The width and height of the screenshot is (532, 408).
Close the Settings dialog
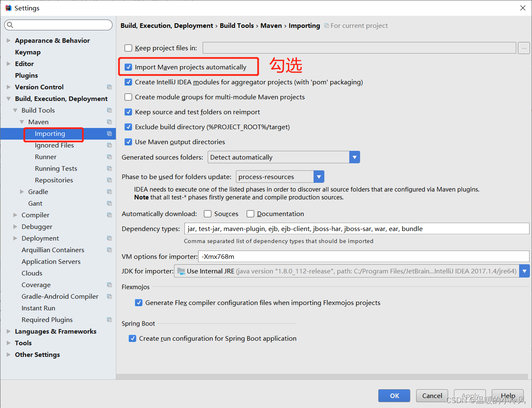tap(523, 8)
